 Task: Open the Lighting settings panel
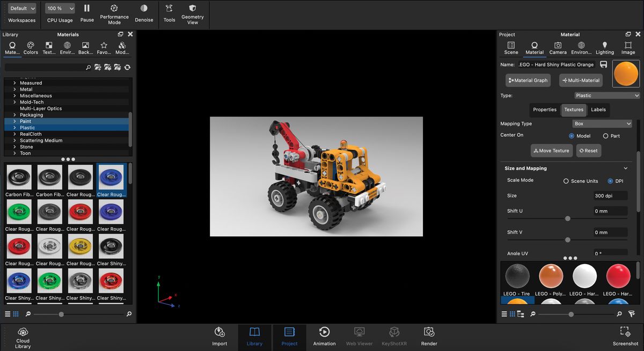[604, 47]
